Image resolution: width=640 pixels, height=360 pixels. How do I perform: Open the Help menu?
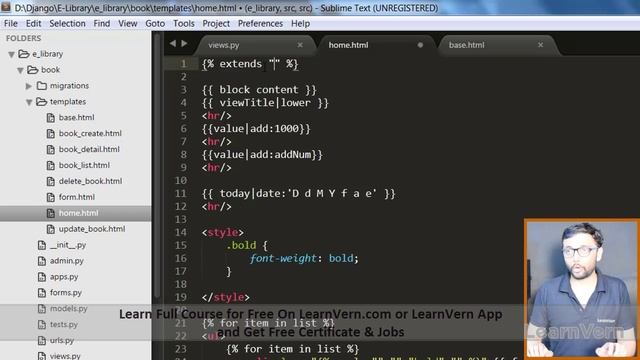(300, 24)
